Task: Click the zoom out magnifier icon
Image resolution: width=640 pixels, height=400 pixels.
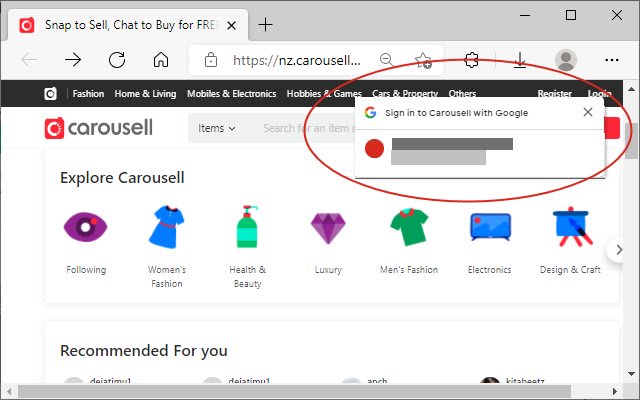Action: (x=386, y=60)
